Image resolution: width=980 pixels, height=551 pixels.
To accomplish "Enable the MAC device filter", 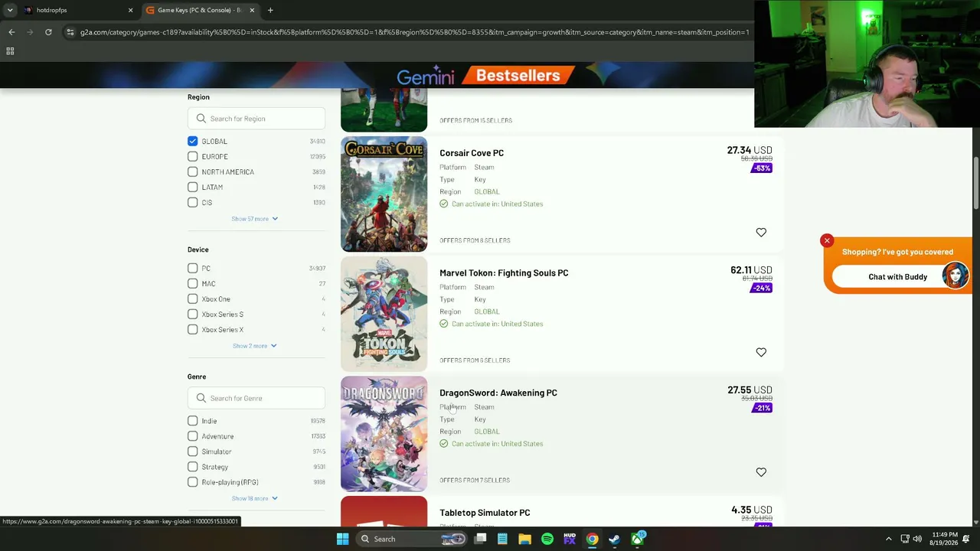I will [193, 284].
